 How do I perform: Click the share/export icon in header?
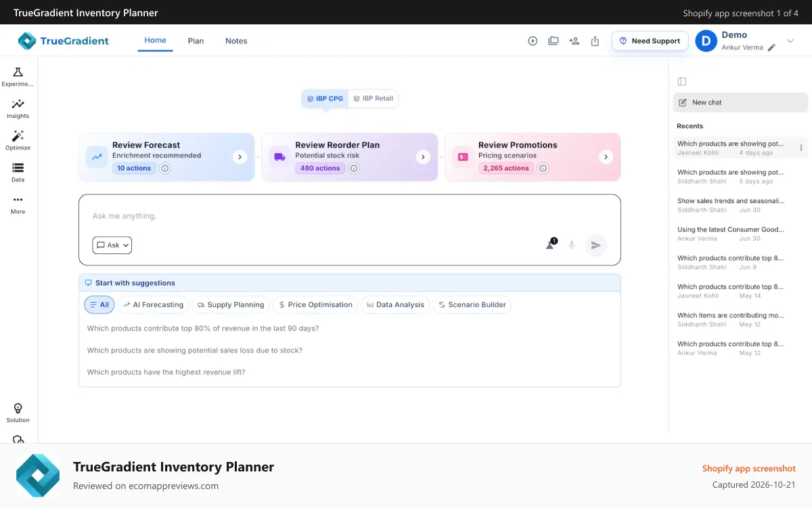[595, 41]
